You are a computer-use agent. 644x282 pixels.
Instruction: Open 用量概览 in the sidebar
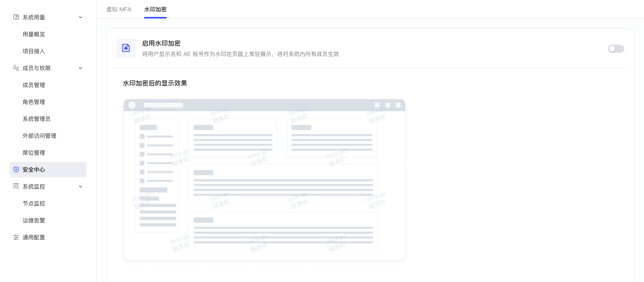click(34, 34)
